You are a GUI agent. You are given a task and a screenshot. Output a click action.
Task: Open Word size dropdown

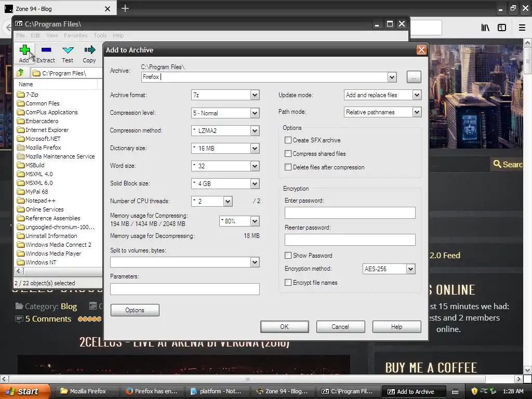pyautogui.click(x=255, y=166)
